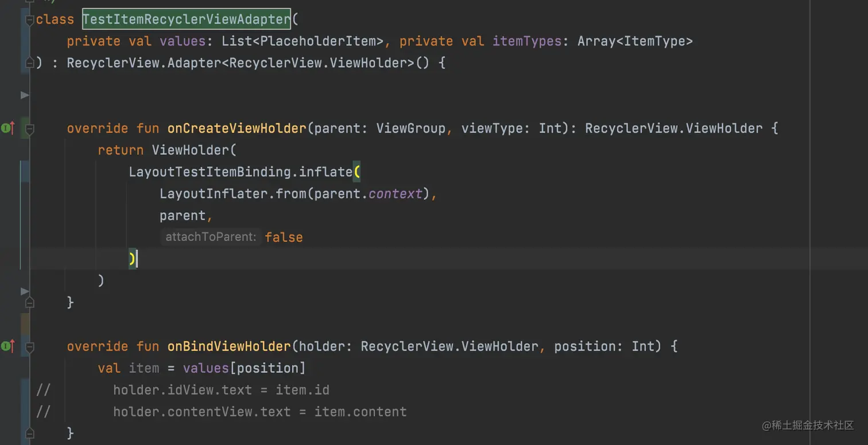Click RecyclerView.Adapter in the class header
Screen dimensions: 868x445
point(144,63)
